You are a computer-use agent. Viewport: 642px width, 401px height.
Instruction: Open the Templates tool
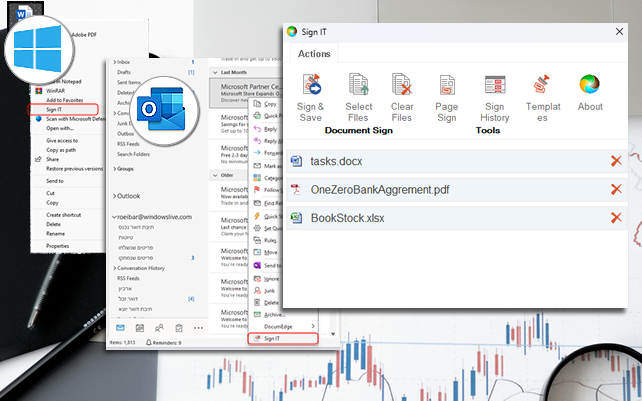point(542,87)
